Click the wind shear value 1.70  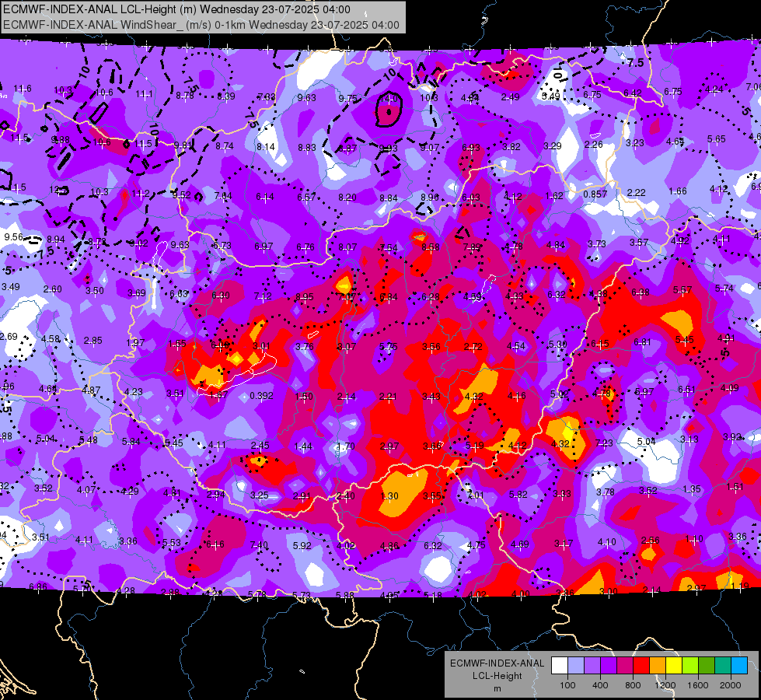point(346,446)
